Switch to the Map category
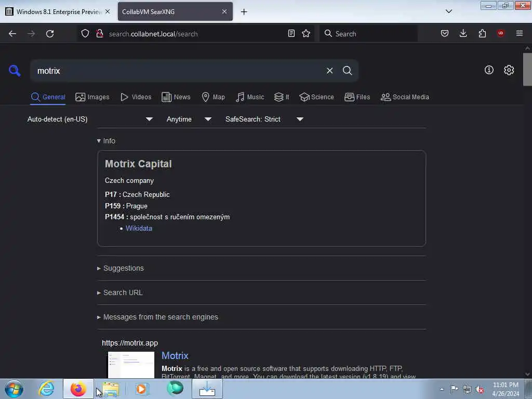 tap(214, 97)
